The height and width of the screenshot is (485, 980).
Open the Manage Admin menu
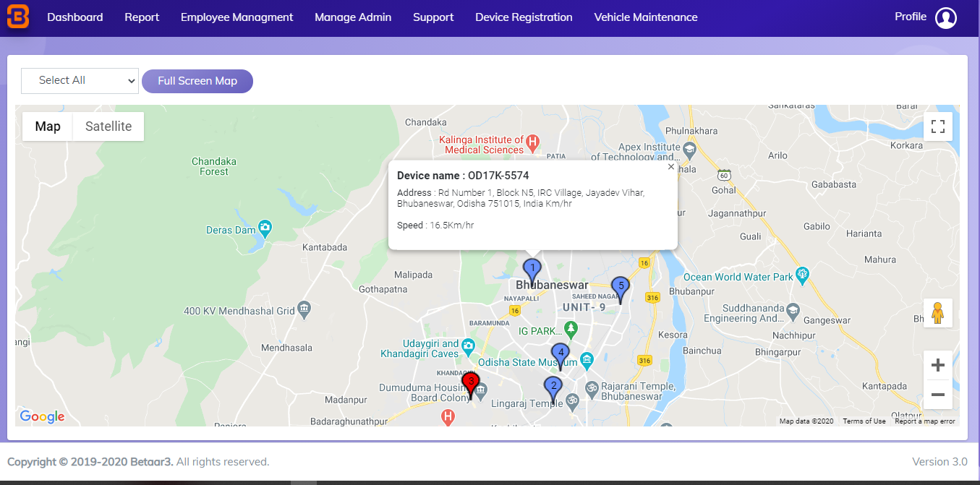coord(353,17)
